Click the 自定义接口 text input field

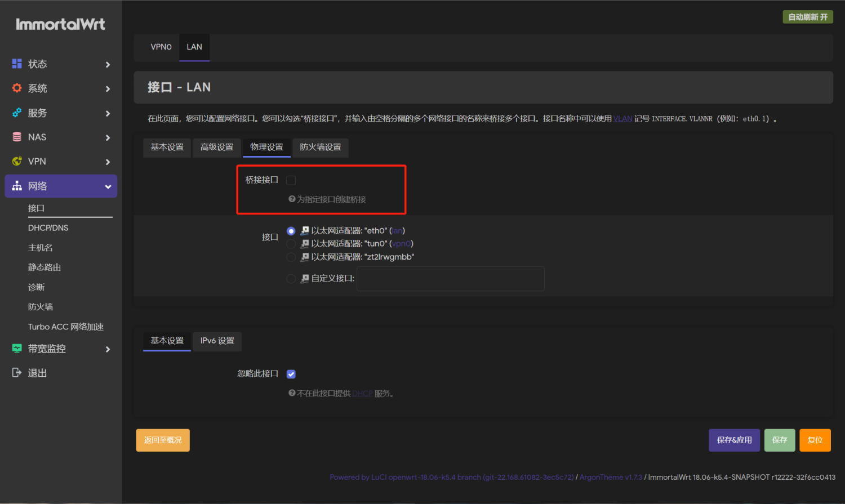450,279
